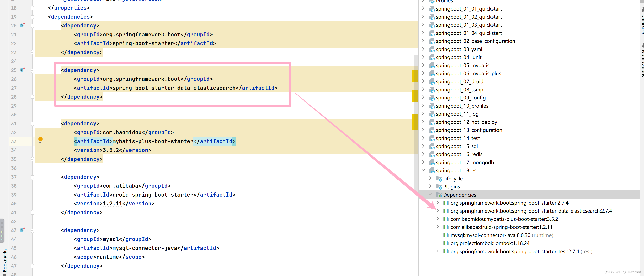Click the Lifecycle folder icon

[439, 179]
